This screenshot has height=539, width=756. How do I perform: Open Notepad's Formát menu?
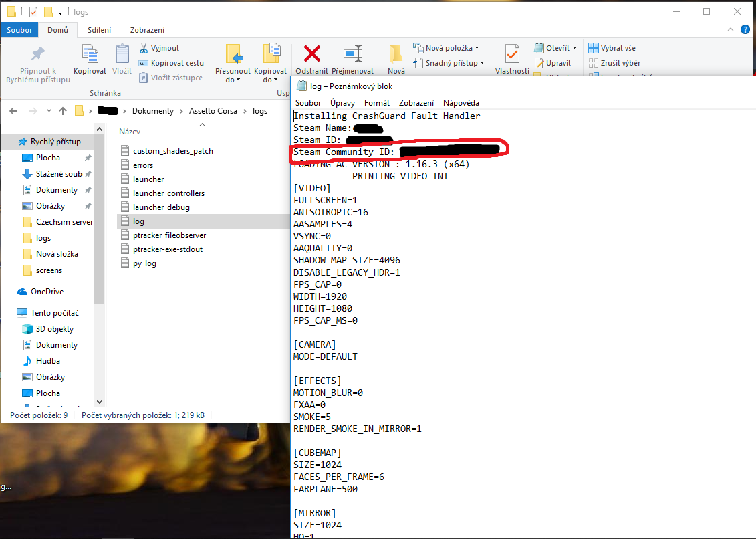click(x=377, y=103)
